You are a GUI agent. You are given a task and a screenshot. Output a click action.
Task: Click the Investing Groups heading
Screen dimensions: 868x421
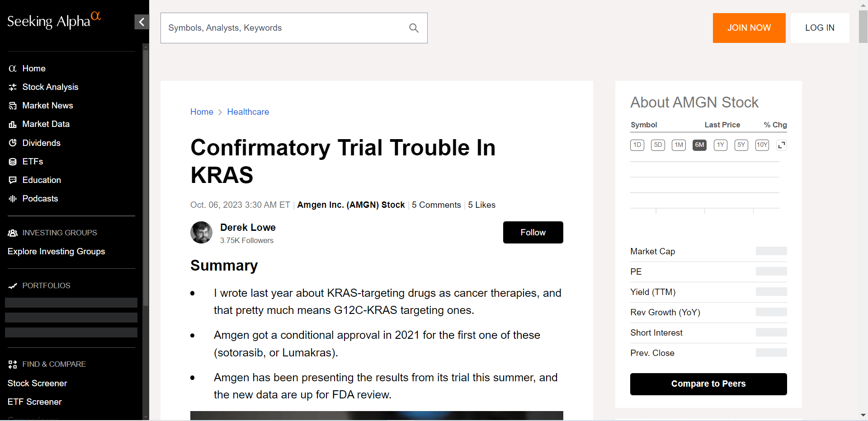pyautogui.click(x=60, y=233)
